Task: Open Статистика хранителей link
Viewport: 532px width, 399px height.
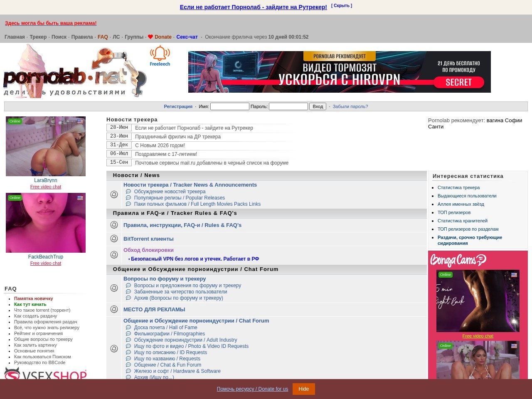Action: [463, 221]
